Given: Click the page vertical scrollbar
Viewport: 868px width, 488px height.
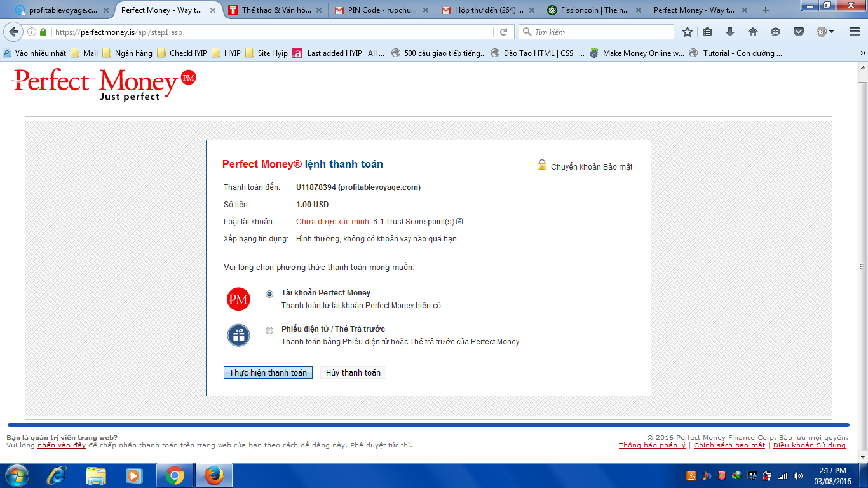Looking at the screenshot, I should tap(862, 266).
